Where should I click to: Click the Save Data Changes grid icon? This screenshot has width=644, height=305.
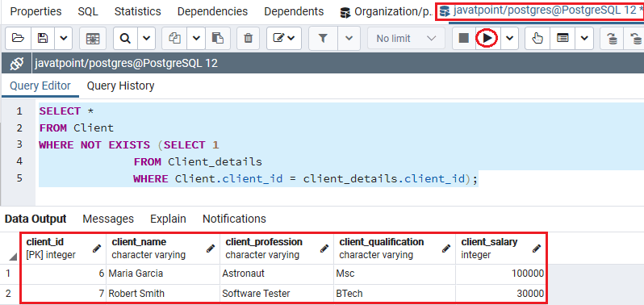[x=93, y=38]
